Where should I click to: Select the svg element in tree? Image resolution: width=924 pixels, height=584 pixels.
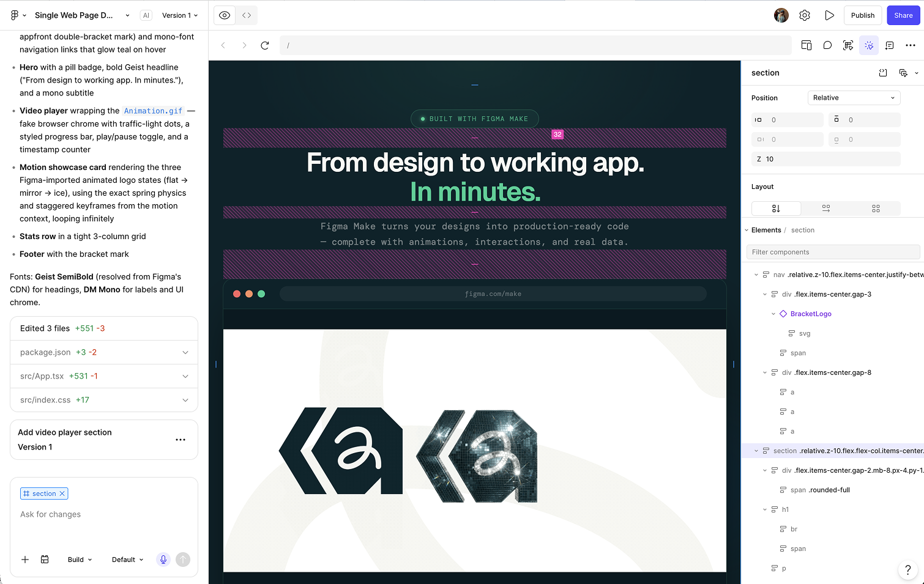(x=804, y=333)
